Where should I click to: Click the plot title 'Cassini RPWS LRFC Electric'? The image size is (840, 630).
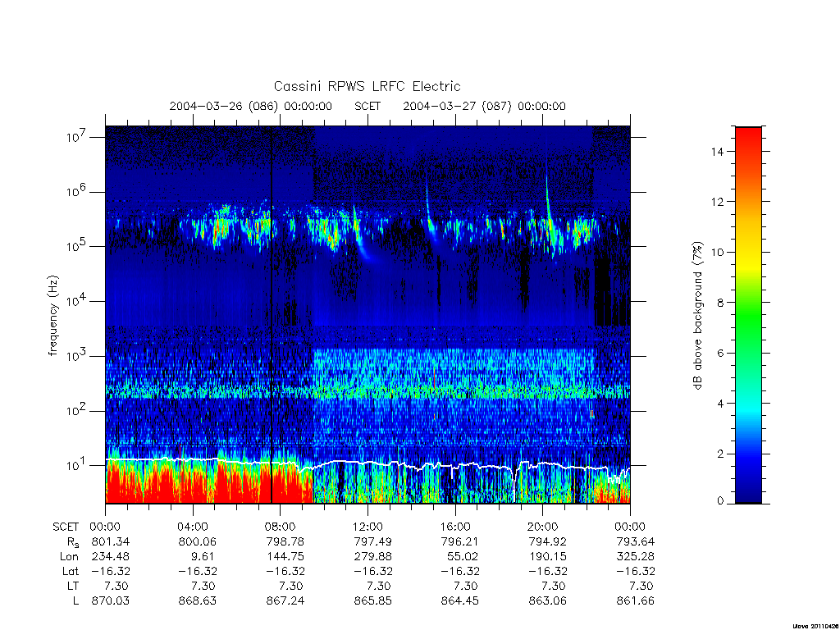(x=367, y=86)
